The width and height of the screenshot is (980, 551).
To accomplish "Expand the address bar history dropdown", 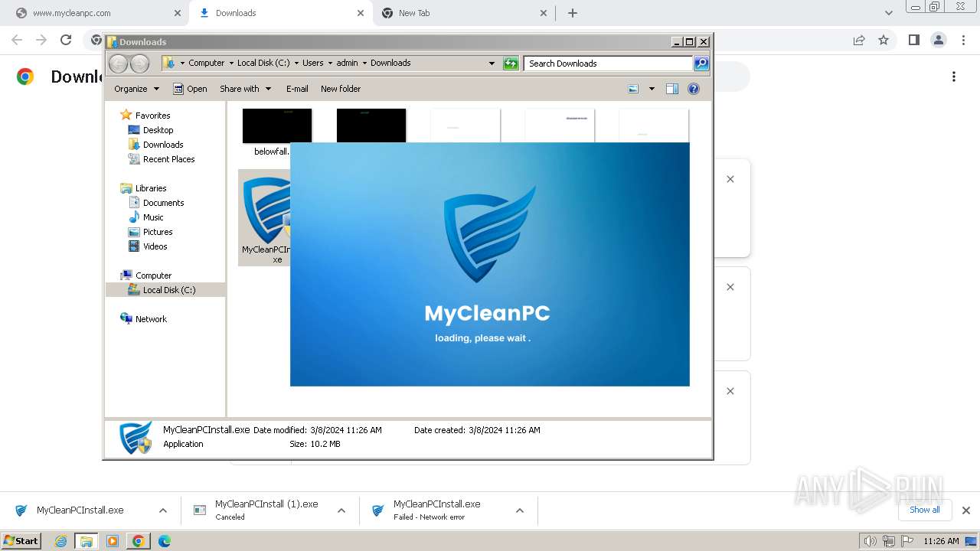I will pyautogui.click(x=492, y=64).
